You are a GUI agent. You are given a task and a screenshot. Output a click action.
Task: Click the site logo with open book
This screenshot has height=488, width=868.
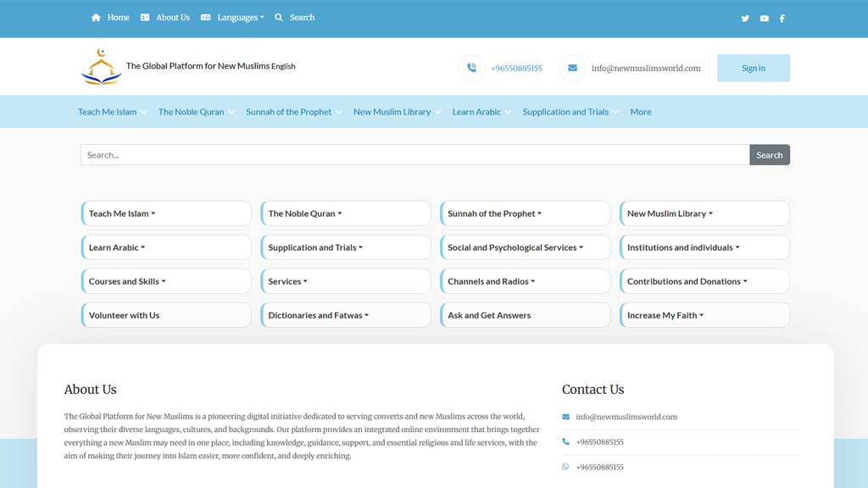(101, 67)
